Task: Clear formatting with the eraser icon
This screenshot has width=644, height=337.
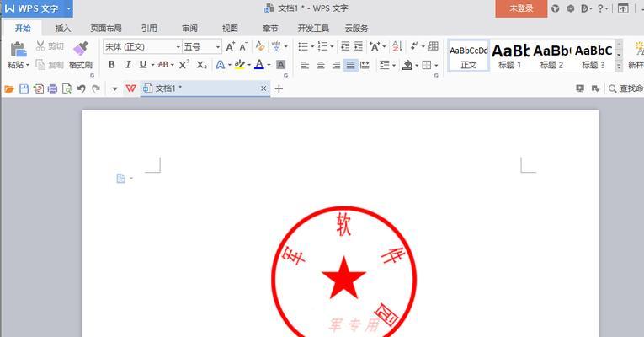Action: (x=260, y=46)
